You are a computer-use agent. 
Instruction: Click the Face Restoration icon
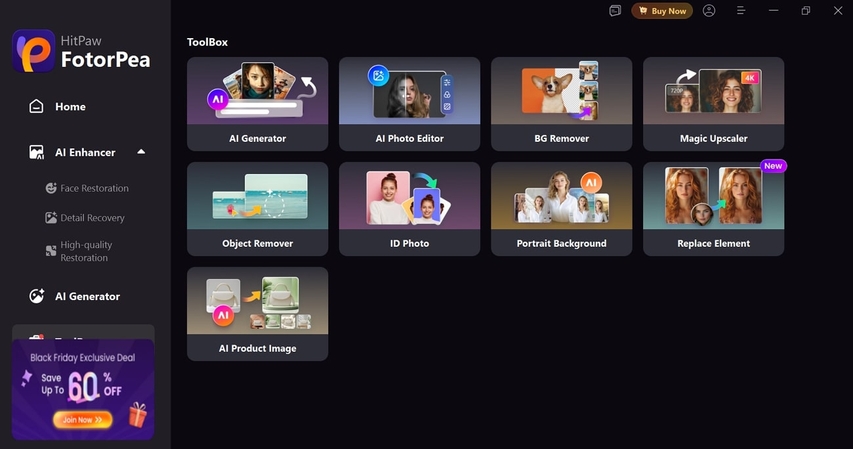click(x=51, y=188)
